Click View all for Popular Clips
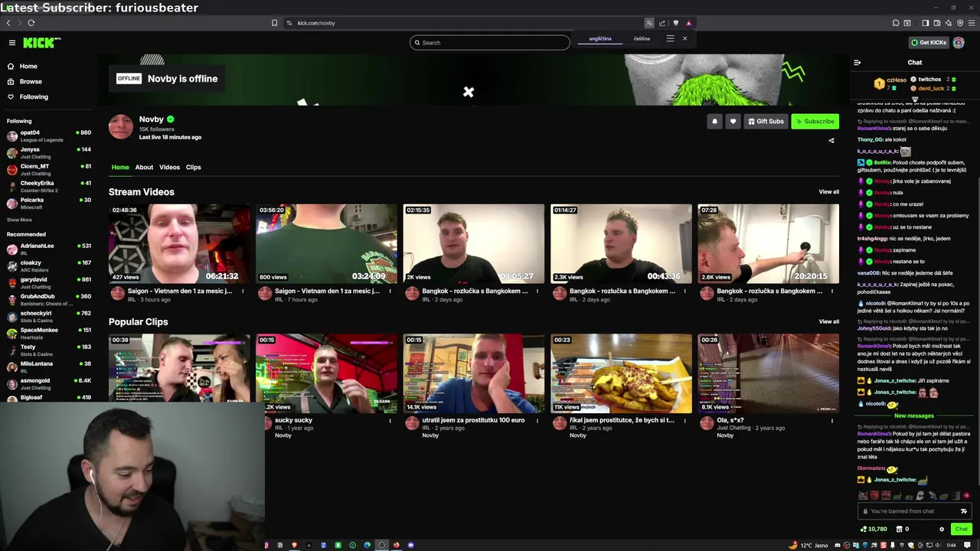Viewport: 980px width, 551px height. click(828, 321)
